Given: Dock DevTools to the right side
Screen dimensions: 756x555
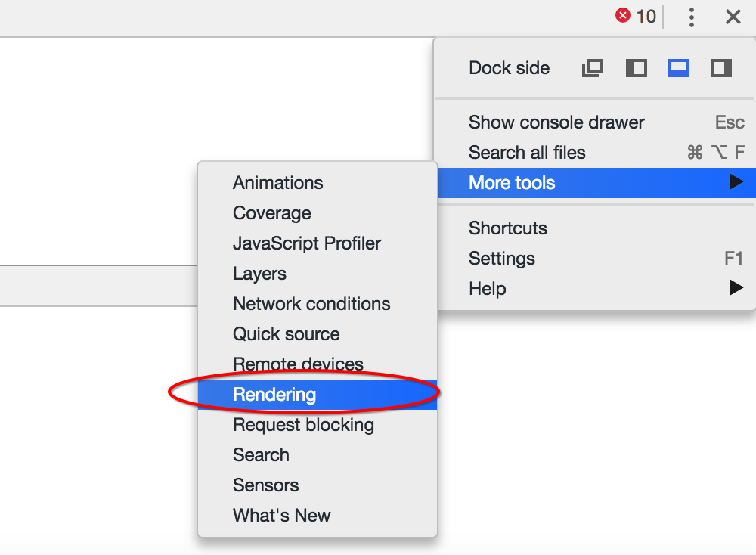Looking at the screenshot, I should click(x=720, y=68).
